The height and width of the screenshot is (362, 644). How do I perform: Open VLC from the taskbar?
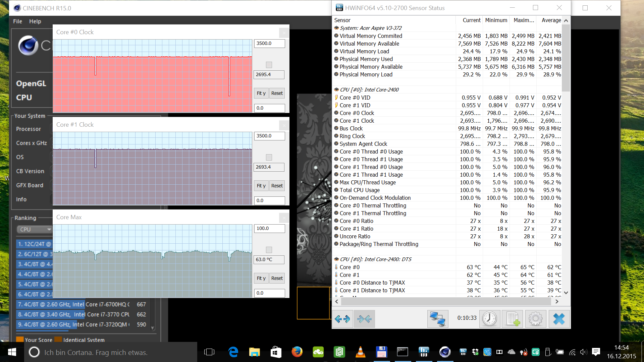pos(360,352)
